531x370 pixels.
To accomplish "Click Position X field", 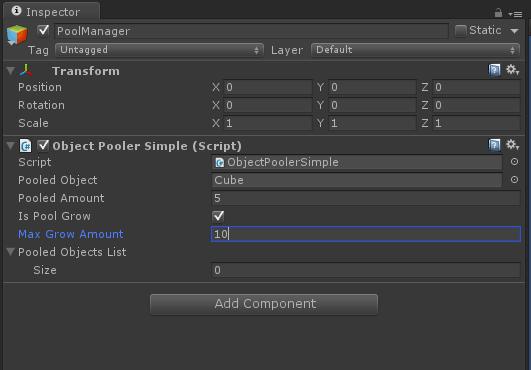I will [268, 87].
